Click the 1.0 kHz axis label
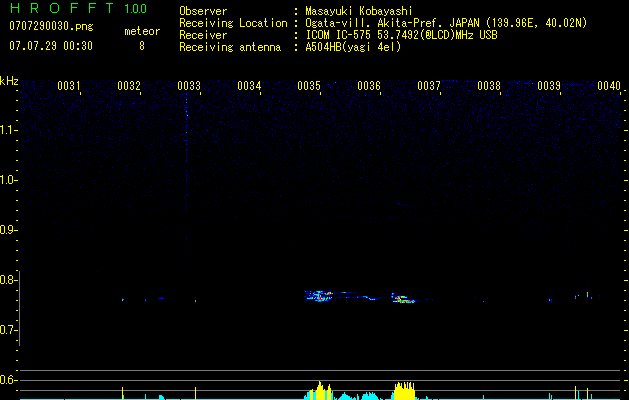629x400 pixels. 8,180
